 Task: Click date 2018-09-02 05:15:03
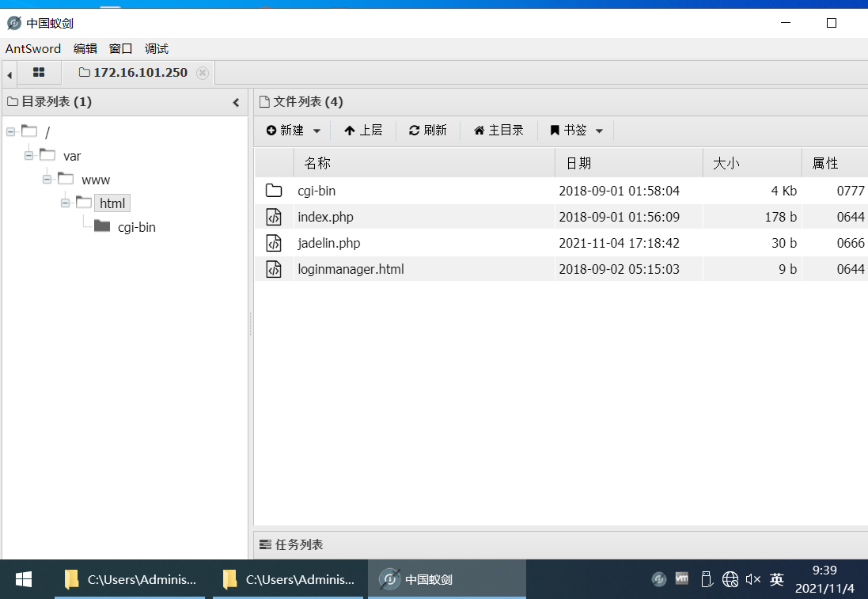point(619,269)
